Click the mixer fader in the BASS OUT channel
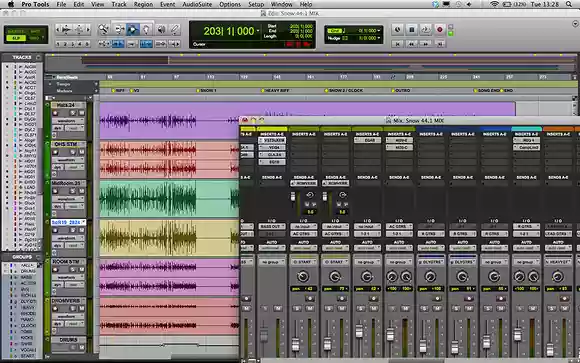 [263, 335]
